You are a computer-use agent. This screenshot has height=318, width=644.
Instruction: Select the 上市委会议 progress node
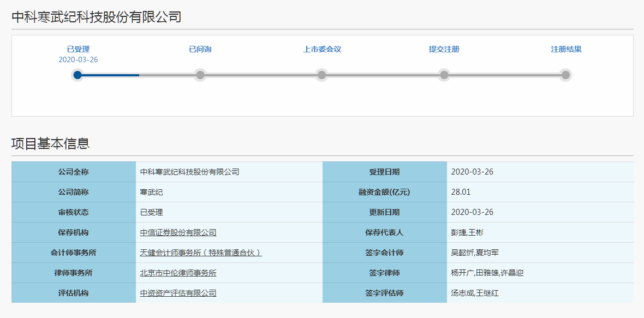[x=321, y=75]
